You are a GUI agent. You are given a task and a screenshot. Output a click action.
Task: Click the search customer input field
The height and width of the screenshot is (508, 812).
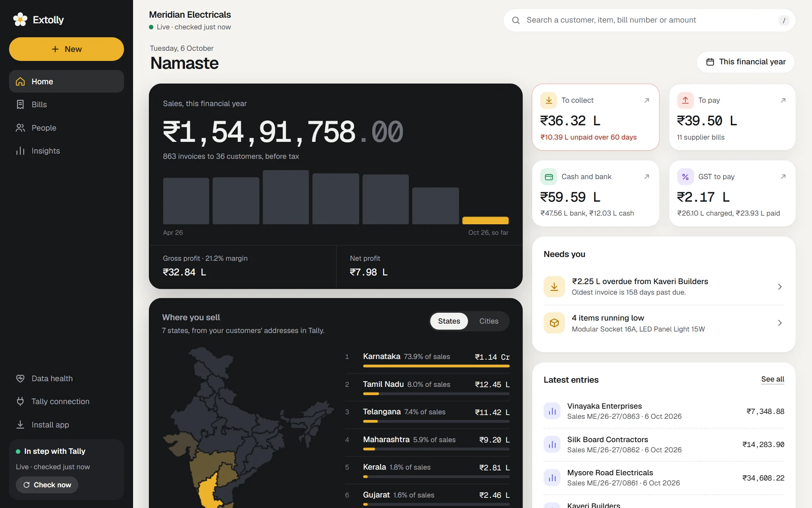649,20
